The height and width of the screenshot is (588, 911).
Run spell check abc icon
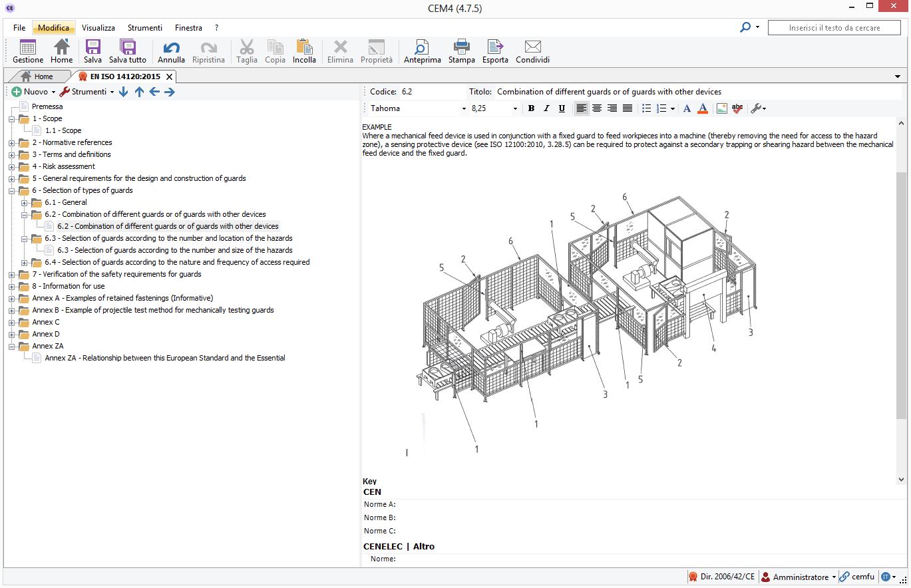pyautogui.click(x=737, y=108)
